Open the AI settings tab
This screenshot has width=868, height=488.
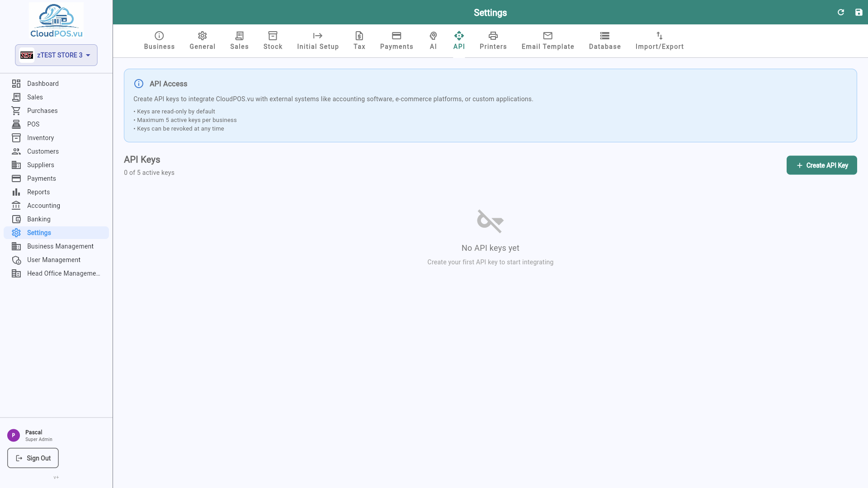433,41
